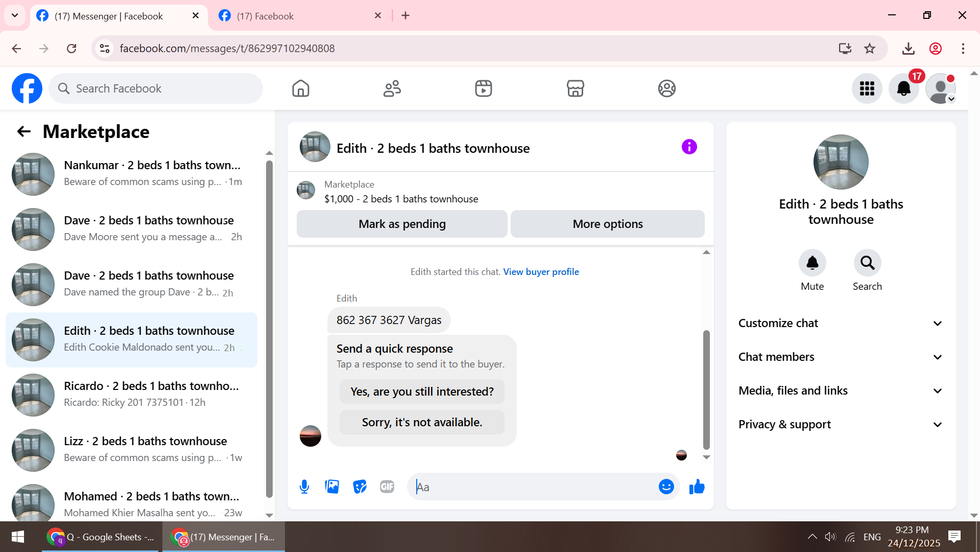Record a voice clip with microphone icon

(304, 487)
